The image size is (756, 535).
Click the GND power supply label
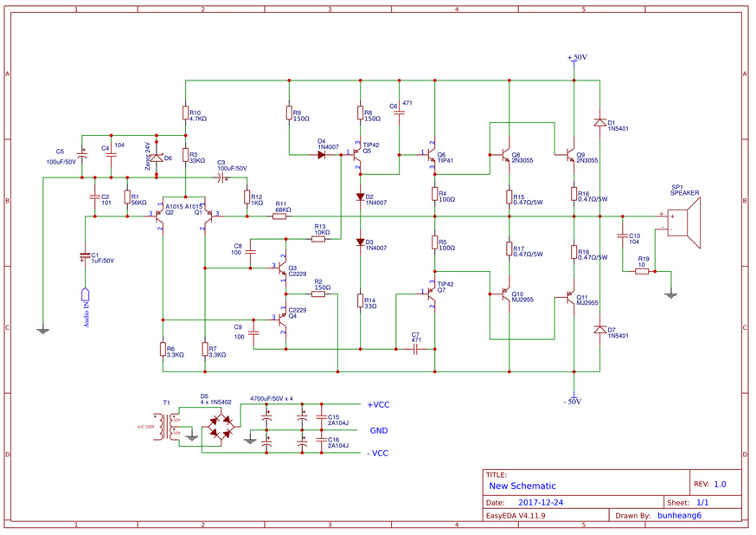click(379, 430)
